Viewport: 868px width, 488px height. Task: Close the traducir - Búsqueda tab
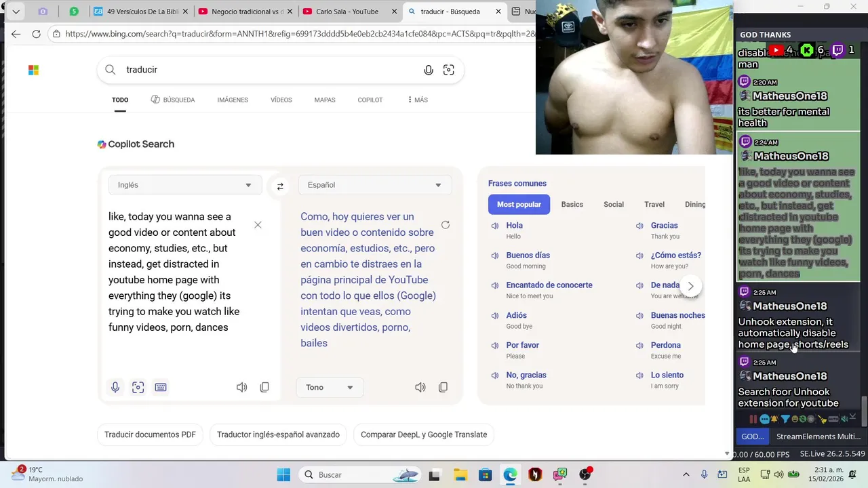point(498,12)
